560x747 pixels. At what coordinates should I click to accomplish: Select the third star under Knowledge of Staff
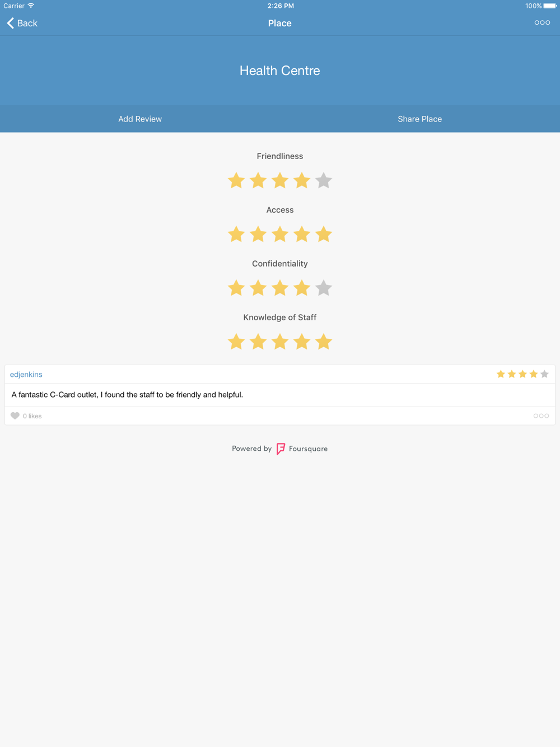(x=280, y=342)
